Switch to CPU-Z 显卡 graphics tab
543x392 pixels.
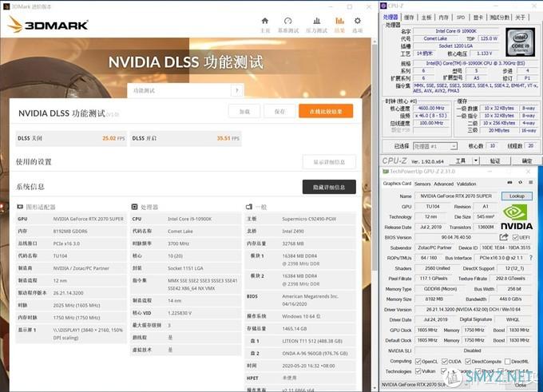click(x=478, y=18)
